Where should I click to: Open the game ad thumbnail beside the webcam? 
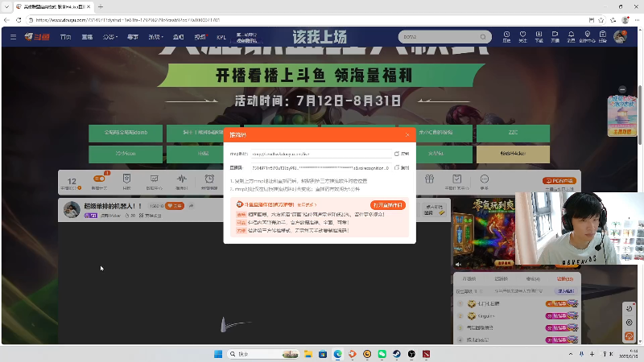pos(485,232)
